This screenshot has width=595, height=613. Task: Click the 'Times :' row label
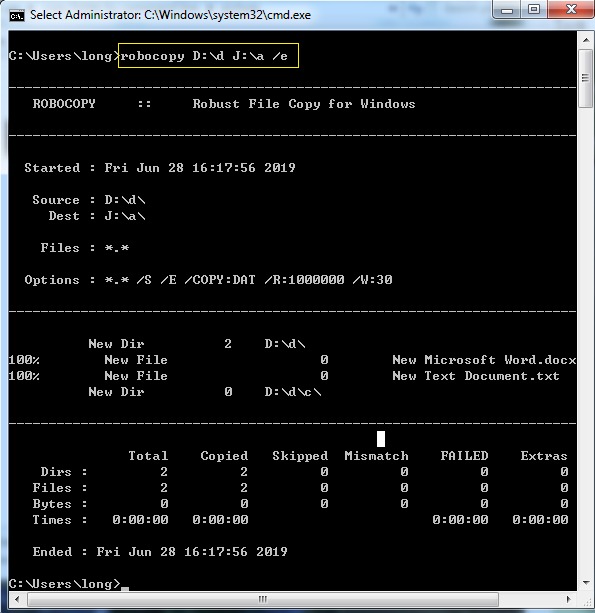[60, 520]
